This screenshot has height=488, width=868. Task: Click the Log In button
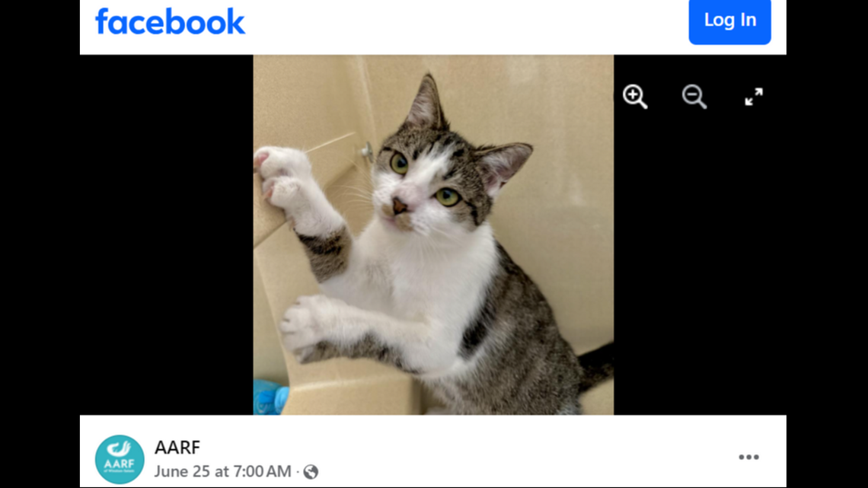pos(729,21)
